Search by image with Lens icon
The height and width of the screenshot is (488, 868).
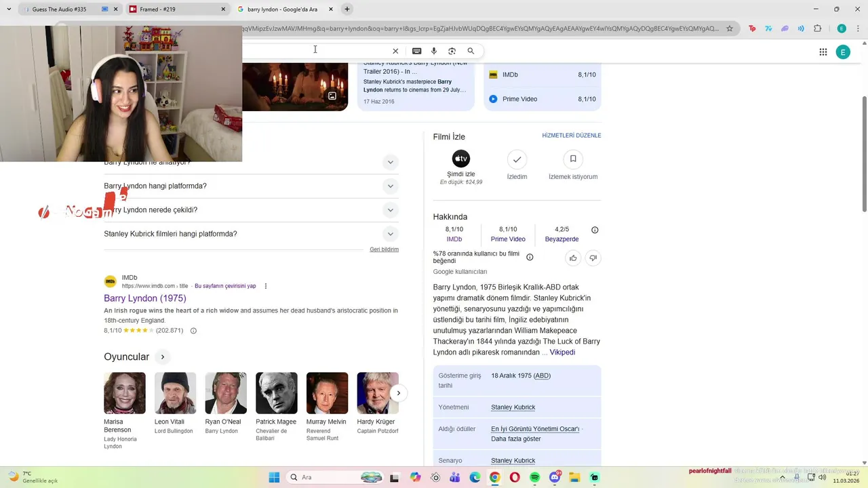point(452,51)
